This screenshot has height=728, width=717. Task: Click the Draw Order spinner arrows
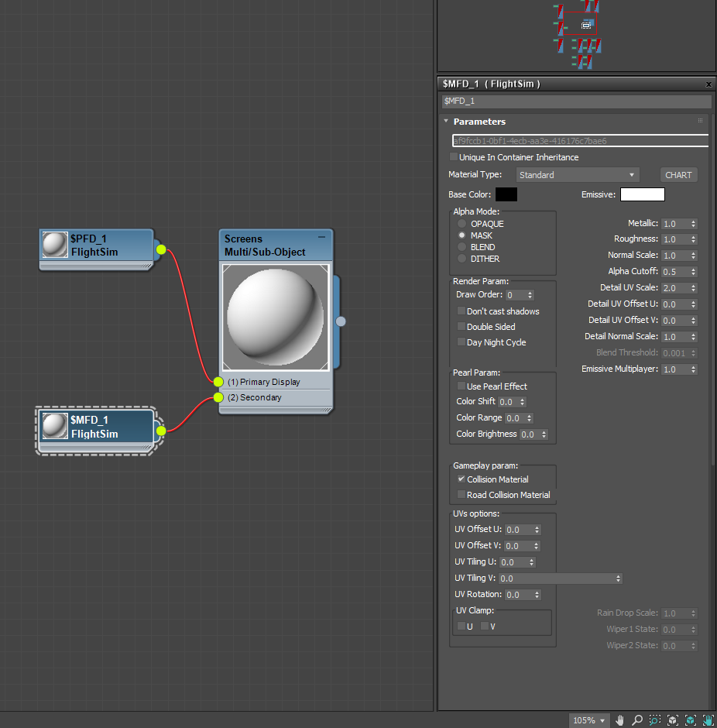click(530, 295)
